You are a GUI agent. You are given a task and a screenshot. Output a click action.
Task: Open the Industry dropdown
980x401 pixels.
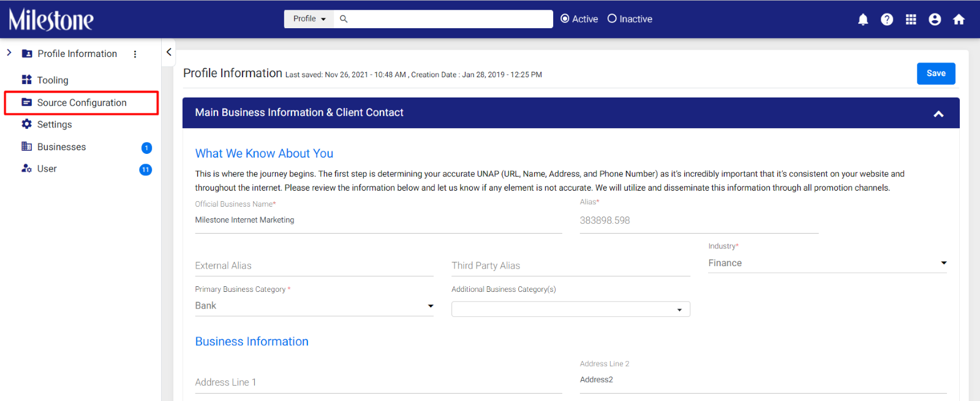[x=827, y=263]
